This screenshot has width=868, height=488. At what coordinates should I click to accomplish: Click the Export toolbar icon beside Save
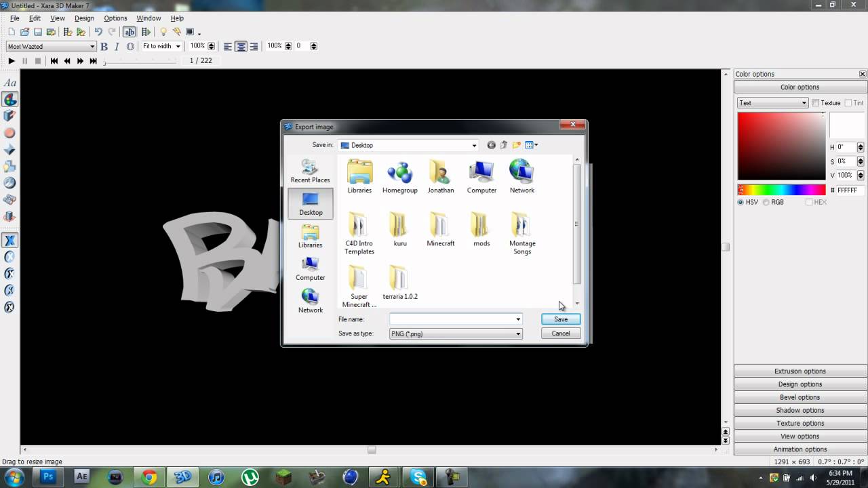tap(51, 32)
